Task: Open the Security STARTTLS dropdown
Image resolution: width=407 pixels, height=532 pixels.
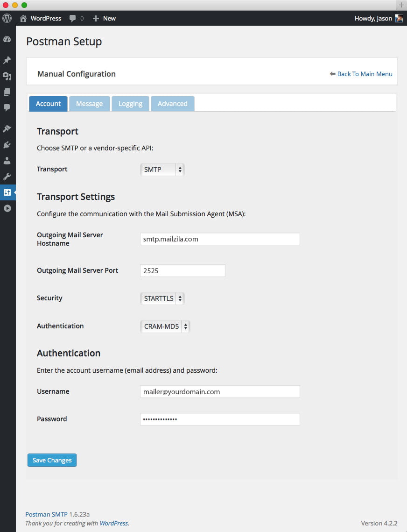Action: (x=162, y=298)
